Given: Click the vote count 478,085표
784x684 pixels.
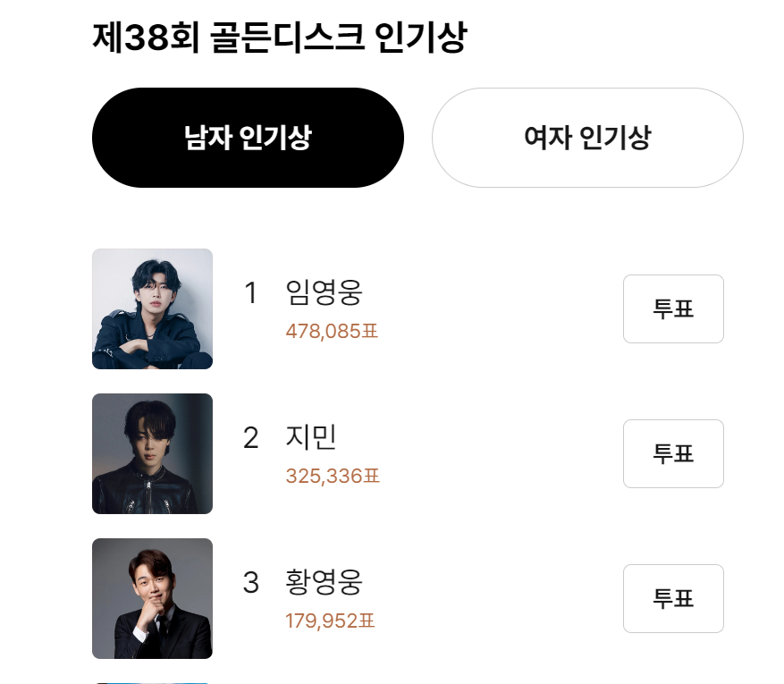Looking at the screenshot, I should [x=333, y=332].
